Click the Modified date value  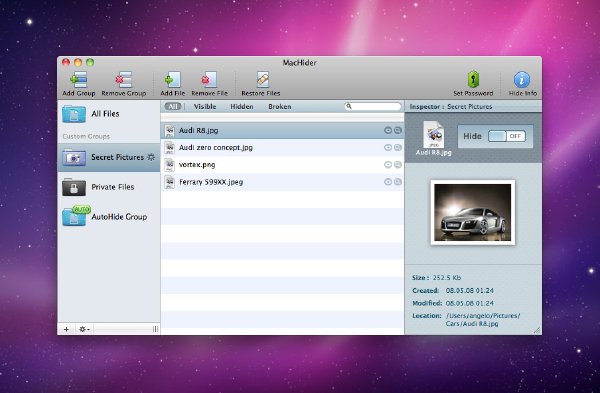[x=470, y=303]
